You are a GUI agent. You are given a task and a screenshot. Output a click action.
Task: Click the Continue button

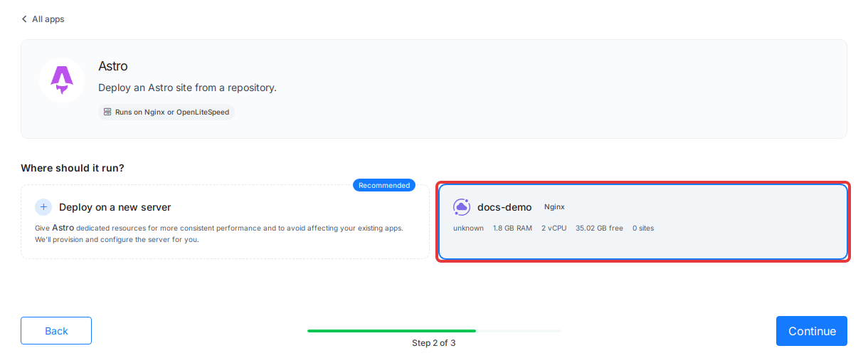point(812,331)
